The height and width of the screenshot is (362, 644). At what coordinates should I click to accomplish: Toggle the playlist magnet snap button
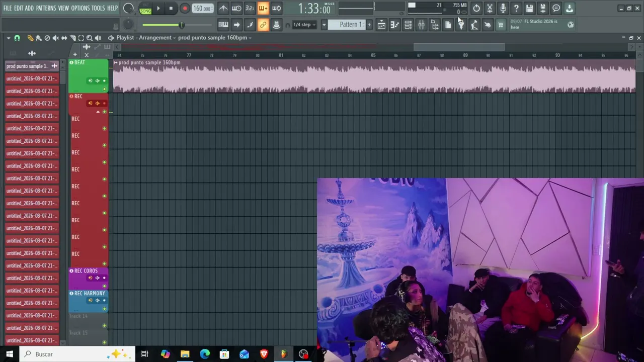[17, 38]
